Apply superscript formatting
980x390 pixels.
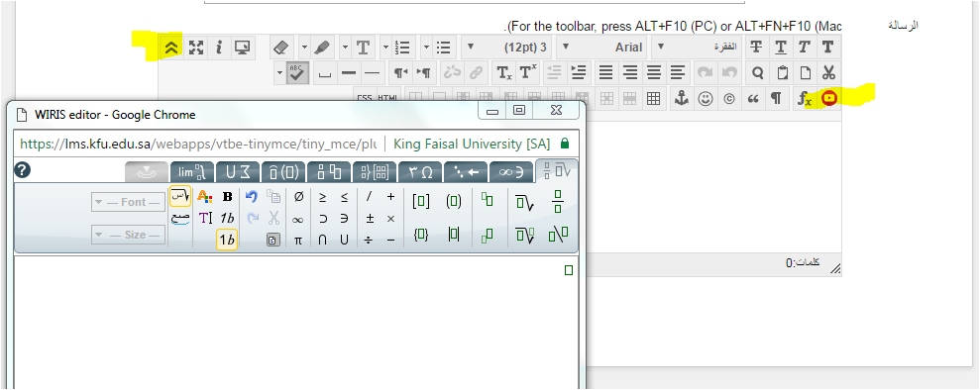[528, 73]
